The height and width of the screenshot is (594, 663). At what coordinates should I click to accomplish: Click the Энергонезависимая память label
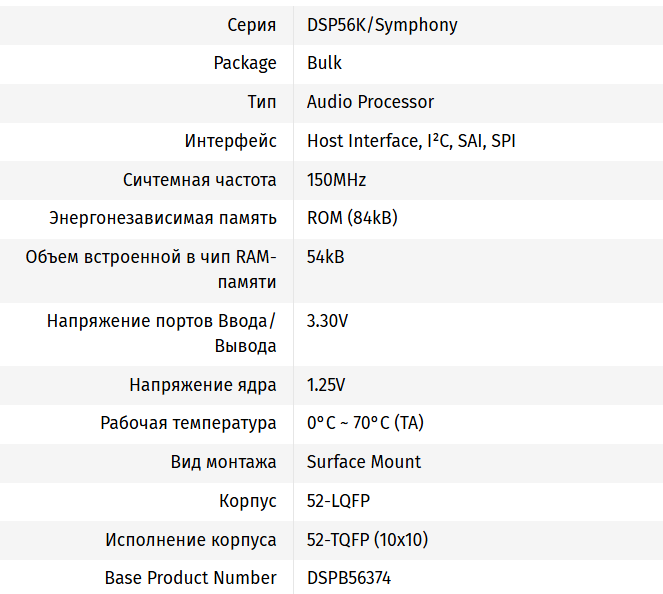pyautogui.click(x=163, y=218)
